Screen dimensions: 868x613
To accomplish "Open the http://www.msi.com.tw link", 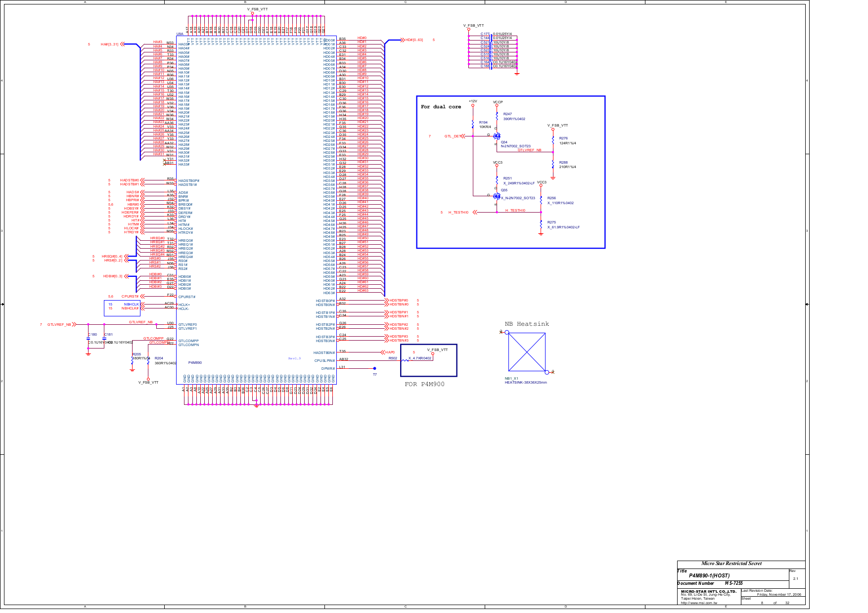I will pos(699,603).
